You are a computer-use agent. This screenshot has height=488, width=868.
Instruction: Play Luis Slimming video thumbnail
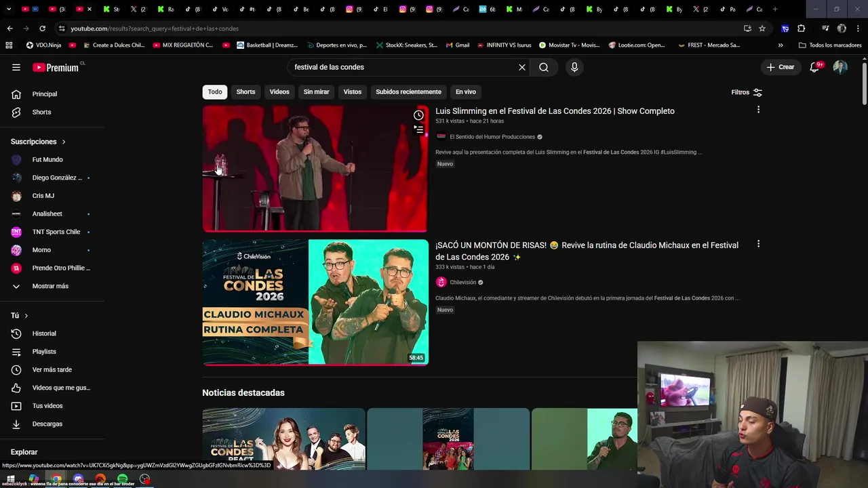pos(315,169)
